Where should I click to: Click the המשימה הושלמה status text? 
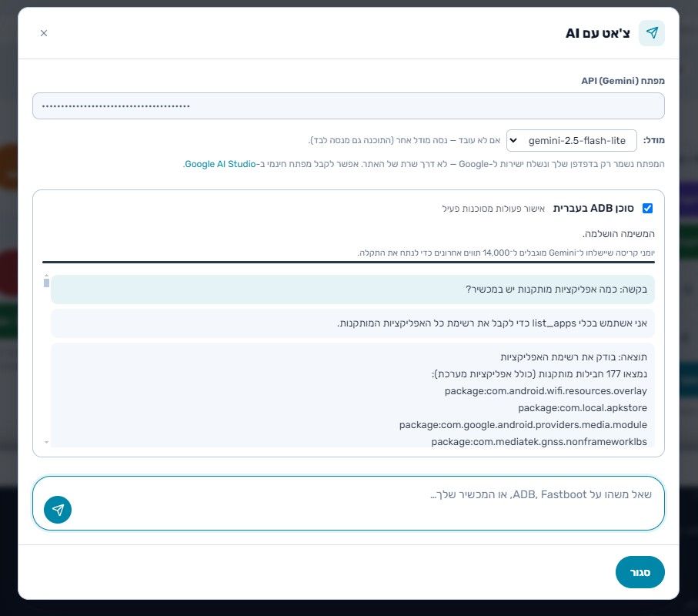tap(619, 234)
